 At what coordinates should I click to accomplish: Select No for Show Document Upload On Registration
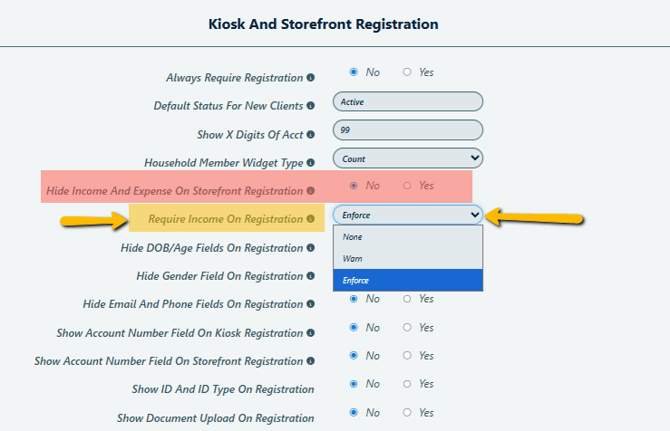point(353,412)
